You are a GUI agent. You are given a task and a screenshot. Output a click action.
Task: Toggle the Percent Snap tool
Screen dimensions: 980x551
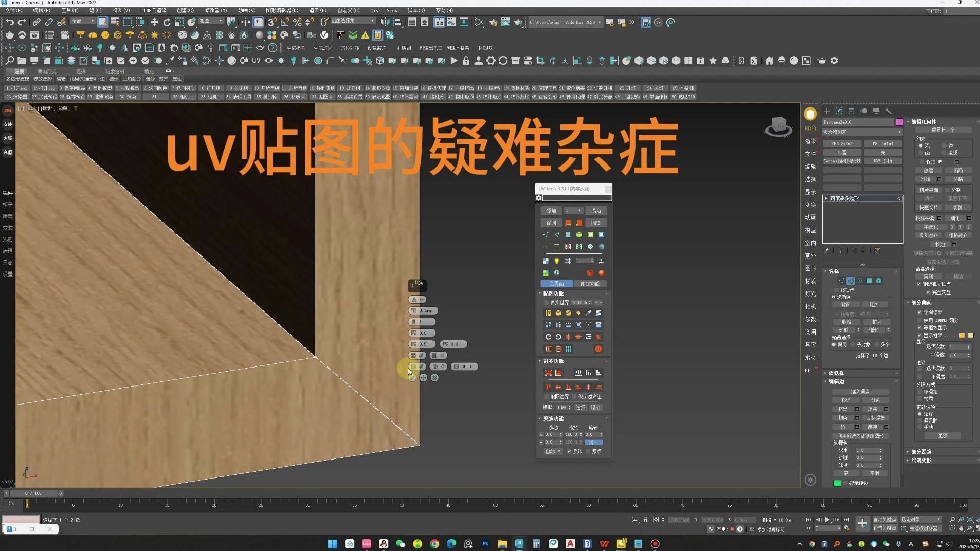pyautogui.click(x=297, y=22)
